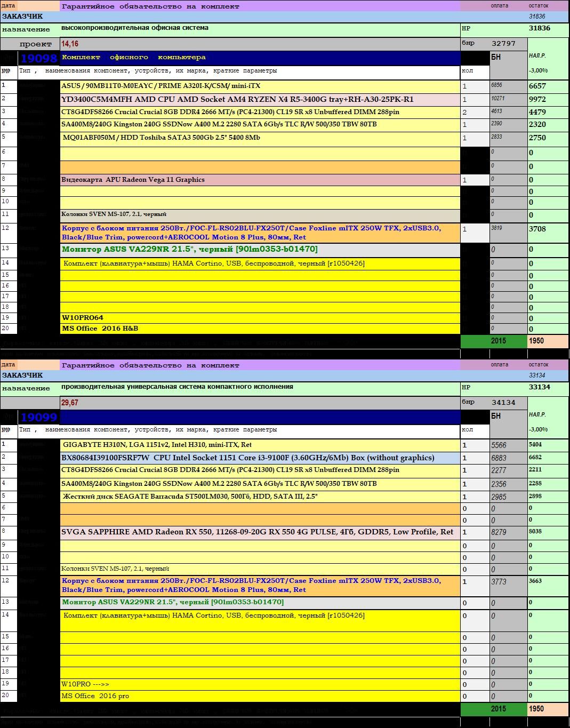This screenshot has height=728, width=570.
Task: Select the MQ01ABF050M Toshiba HDD cell
Action: coord(260,139)
